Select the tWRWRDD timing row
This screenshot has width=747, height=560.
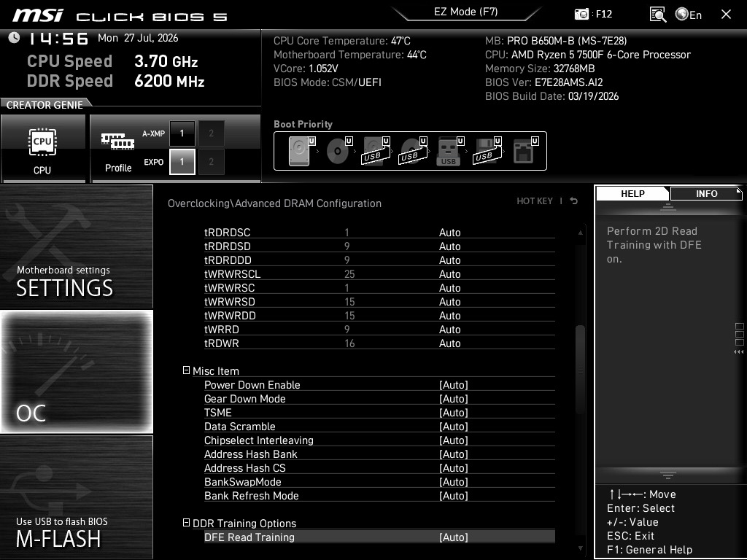pyautogui.click(x=379, y=315)
